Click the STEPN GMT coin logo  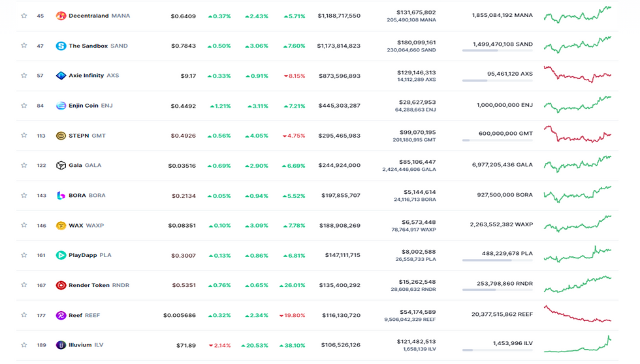61,136
